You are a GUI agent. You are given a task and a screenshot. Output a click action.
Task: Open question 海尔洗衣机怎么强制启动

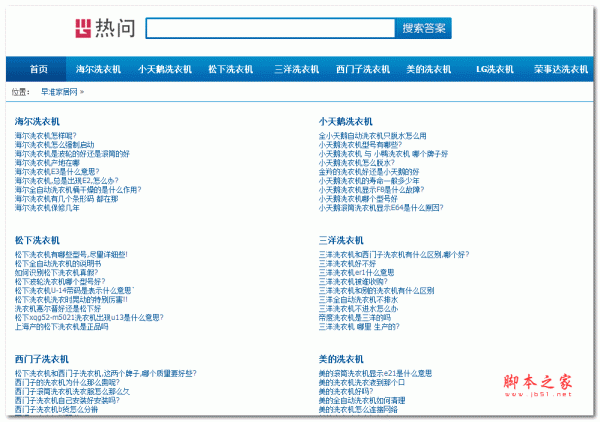(54, 145)
